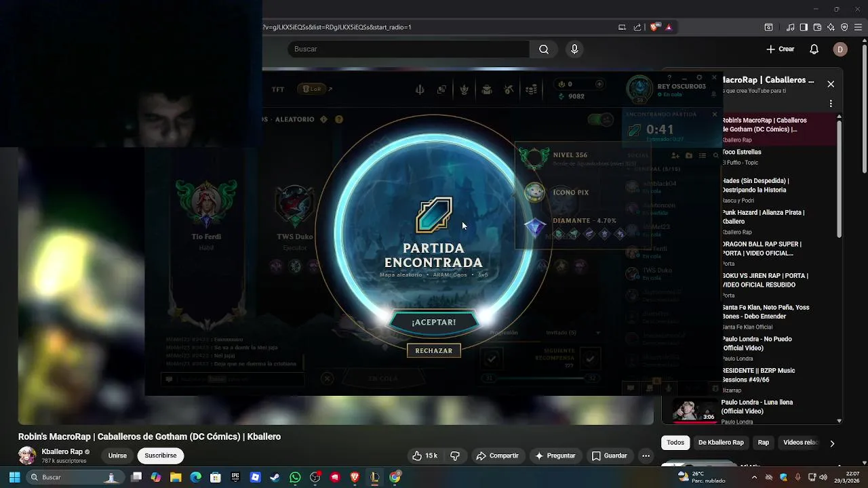Select the Rap filter chip
This screenshot has width=868, height=488.
(764, 443)
